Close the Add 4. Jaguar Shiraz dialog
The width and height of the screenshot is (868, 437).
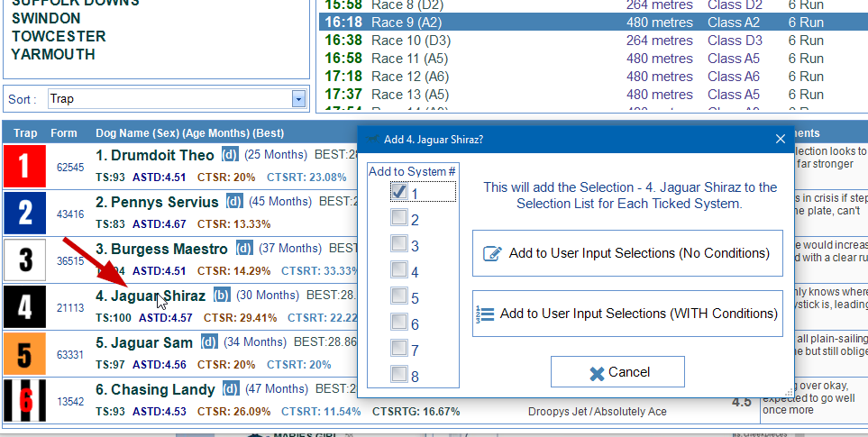pyautogui.click(x=781, y=139)
